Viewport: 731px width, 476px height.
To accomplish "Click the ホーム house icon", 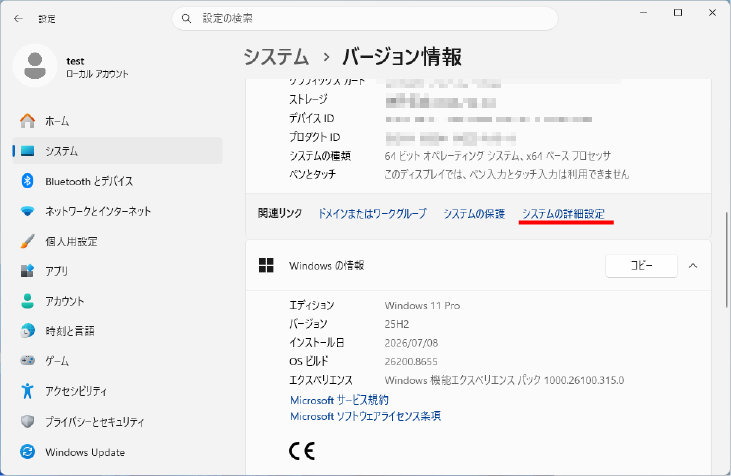I will 28,121.
